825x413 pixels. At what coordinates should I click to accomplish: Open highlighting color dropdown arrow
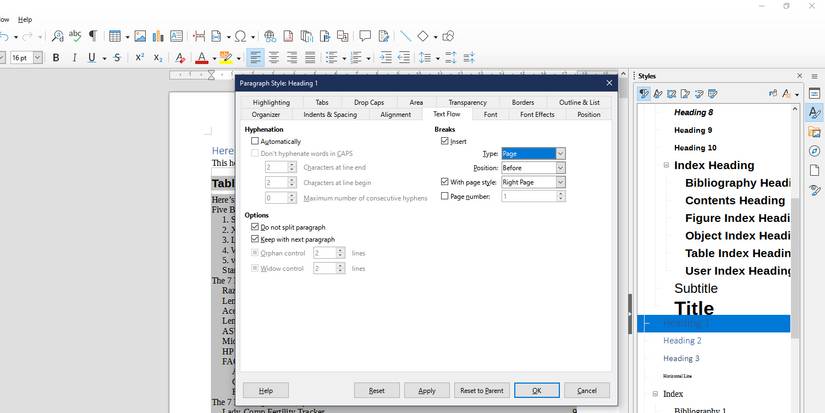pos(238,58)
